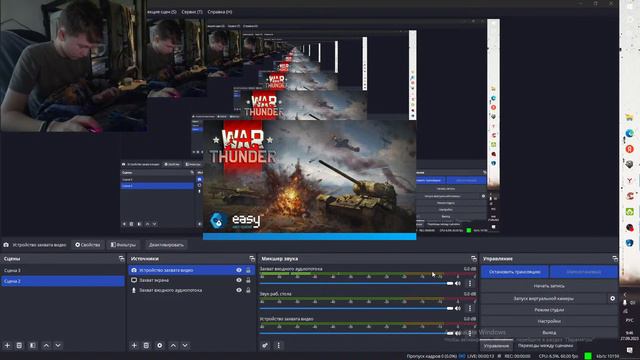Click Запуск виртуальной камеры button
This screenshot has width=640, height=360.
pyautogui.click(x=544, y=298)
